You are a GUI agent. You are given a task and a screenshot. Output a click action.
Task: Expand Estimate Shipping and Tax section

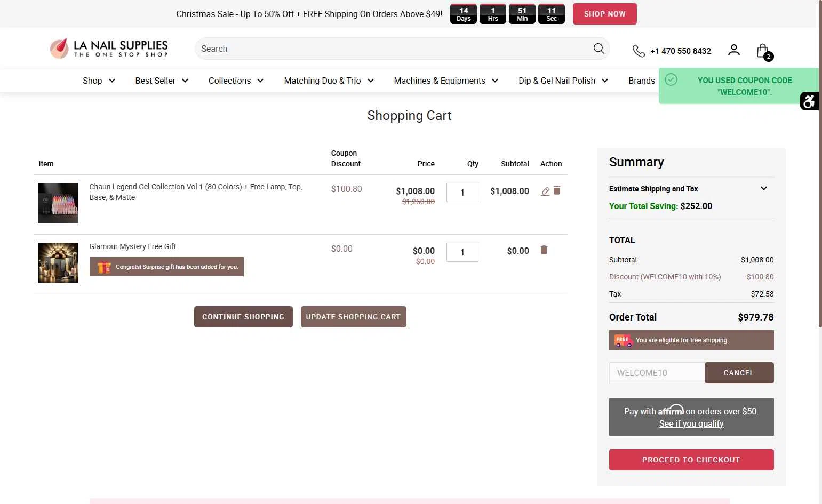coord(691,189)
